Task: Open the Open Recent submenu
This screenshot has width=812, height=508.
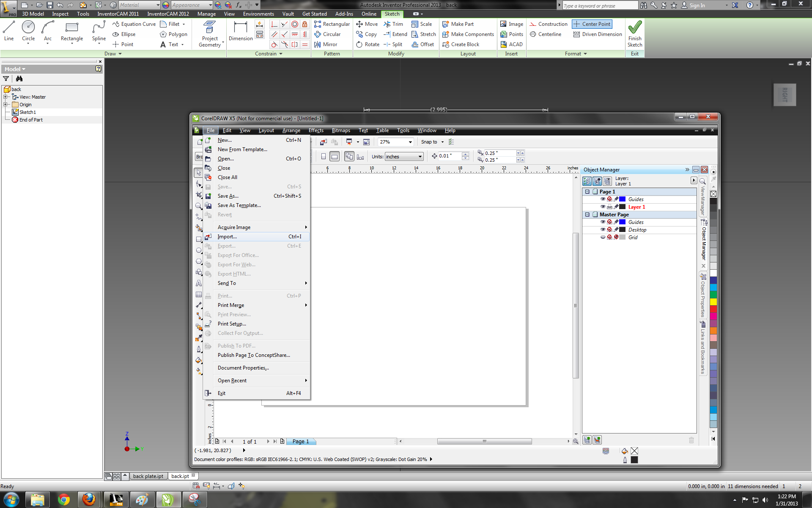Action: click(x=256, y=381)
